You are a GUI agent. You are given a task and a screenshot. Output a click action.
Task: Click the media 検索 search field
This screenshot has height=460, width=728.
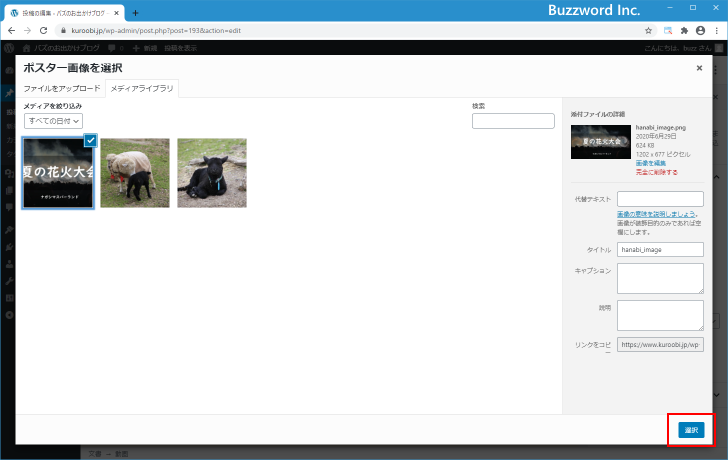[512, 121]
